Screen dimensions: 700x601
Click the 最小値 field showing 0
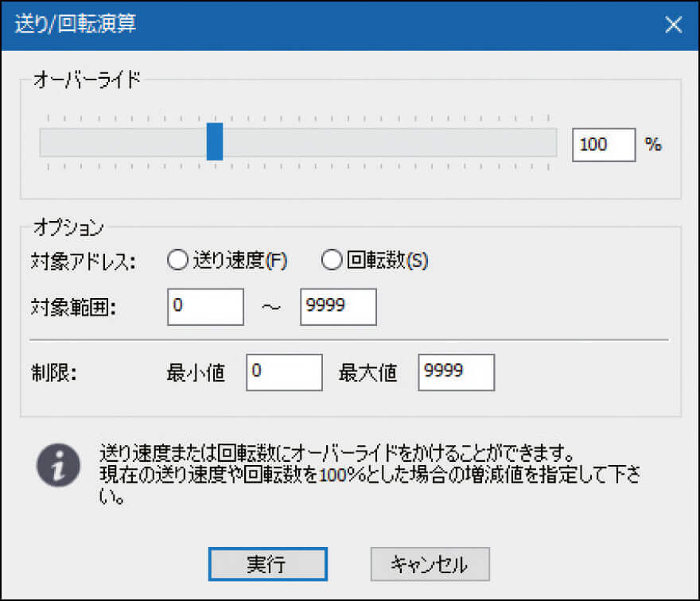pos(283,372)
